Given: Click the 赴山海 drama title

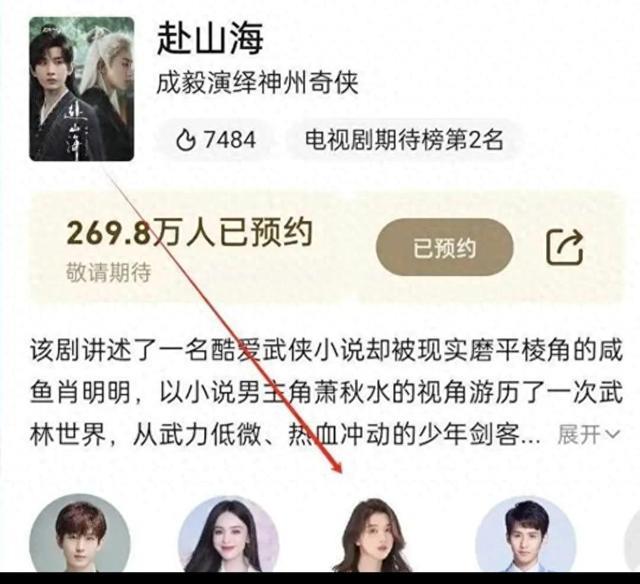Looking at the screenshot, I should 211,39.
